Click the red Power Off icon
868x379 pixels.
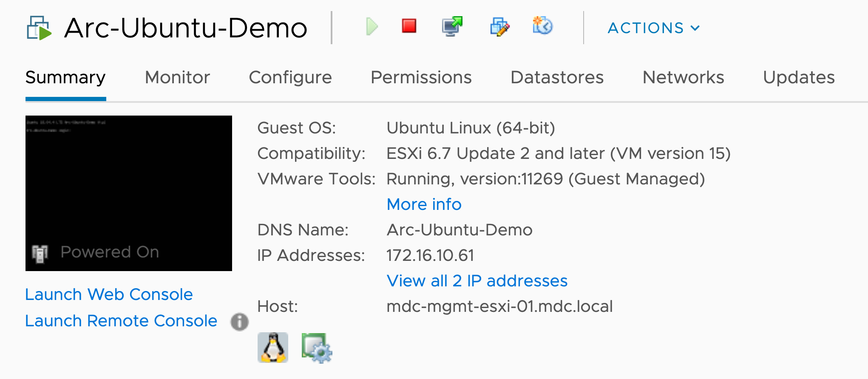pyautogui.click(x=409, y=26)
